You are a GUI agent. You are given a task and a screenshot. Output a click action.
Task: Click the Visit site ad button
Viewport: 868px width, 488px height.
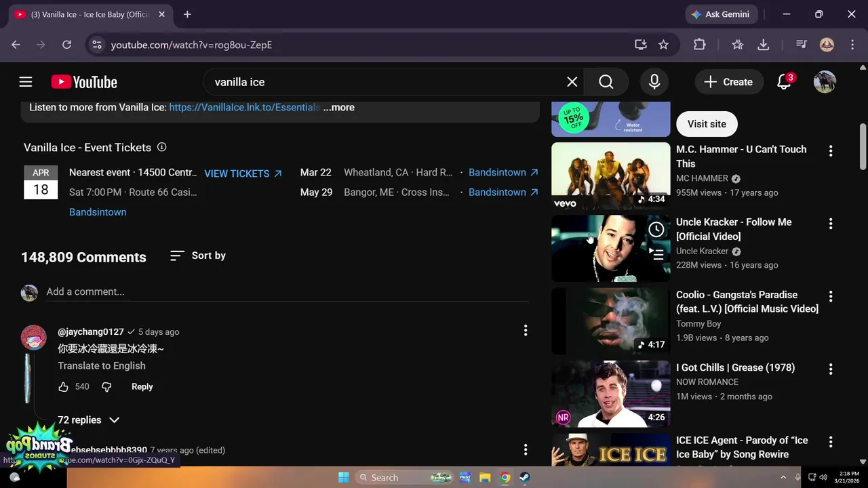click(707, 124)
